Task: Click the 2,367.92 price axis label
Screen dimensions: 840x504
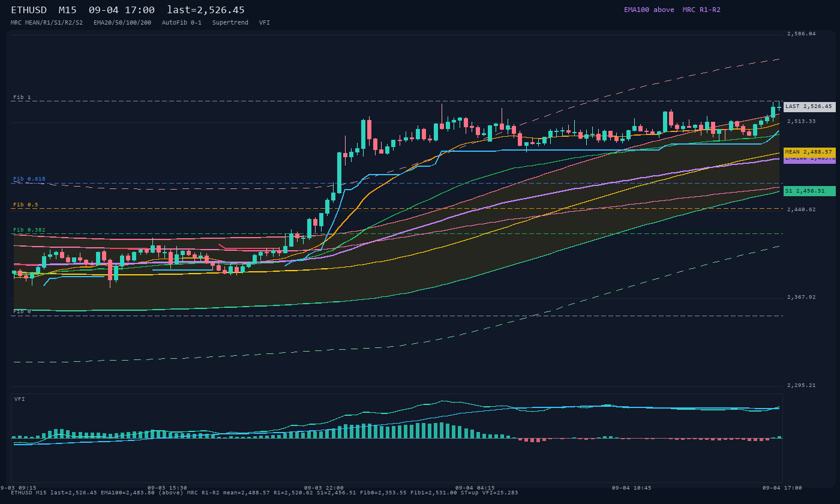Action: [x=802, y=297]
